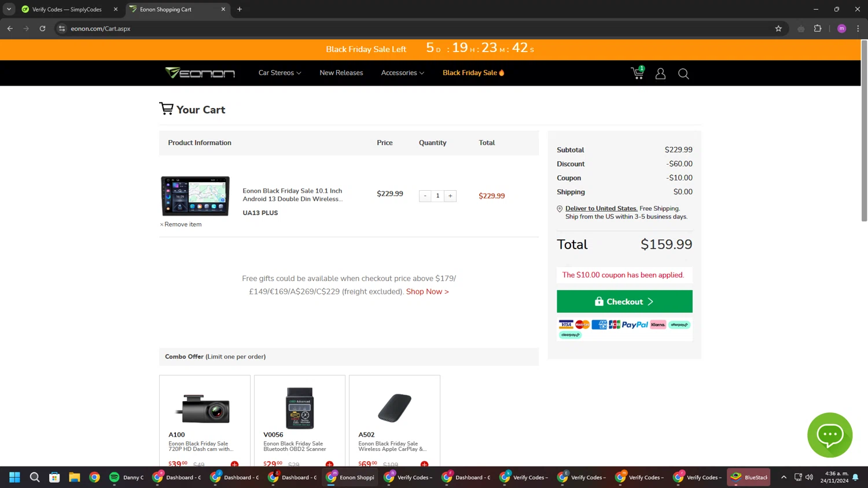The image size is (868, 488).
Task: Open Windows taskbar search
Action: [x=35, y=477]
